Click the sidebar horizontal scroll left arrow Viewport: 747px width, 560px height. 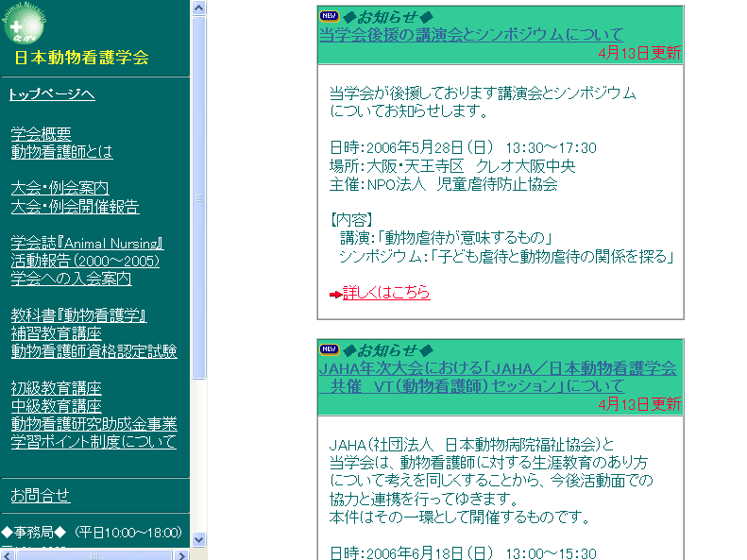click(8, 555)
